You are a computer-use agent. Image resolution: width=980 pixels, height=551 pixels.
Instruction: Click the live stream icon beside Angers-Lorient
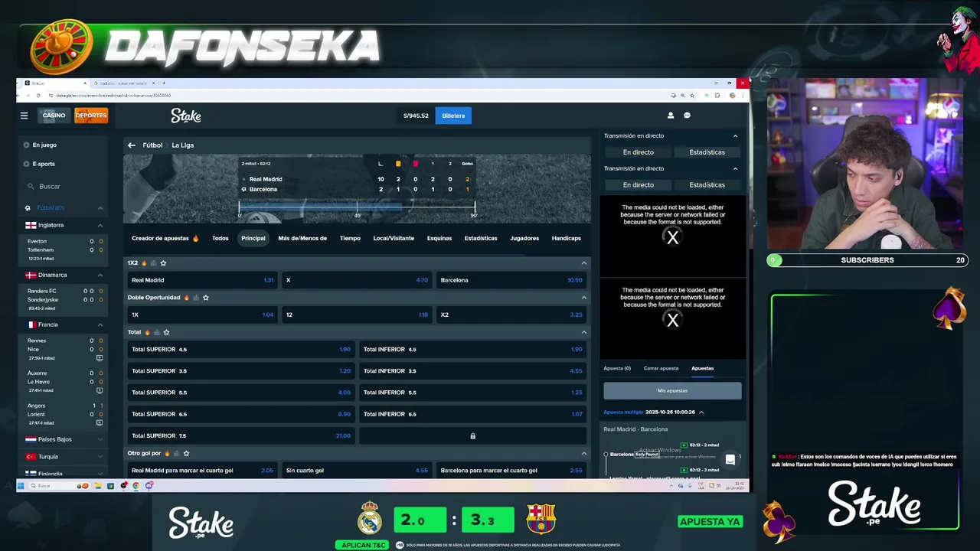[100, 422]
